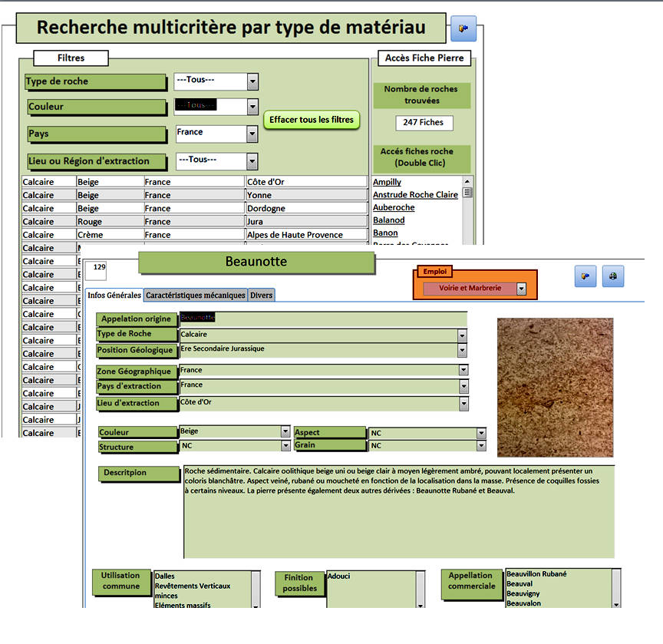Select Ampilly in the rock sheets list
This screenshot has height=644, width=663.
[387, 182]
